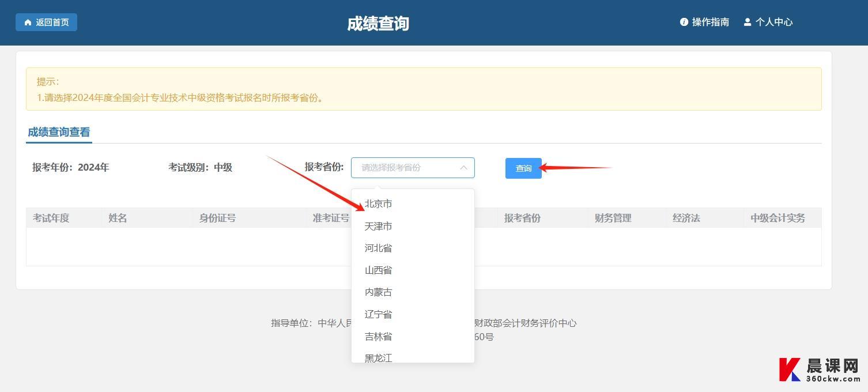This screenshot has height=392, width=868.
Task: Click the home icon in 返回首页 button
Action: tap(28, 22)
